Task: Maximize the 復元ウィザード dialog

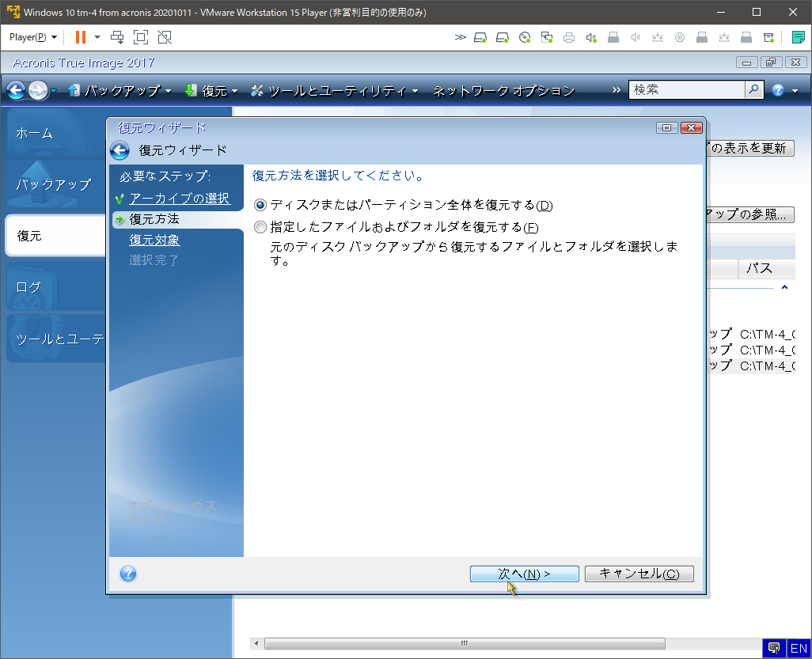Action: (x=666, y=128)
